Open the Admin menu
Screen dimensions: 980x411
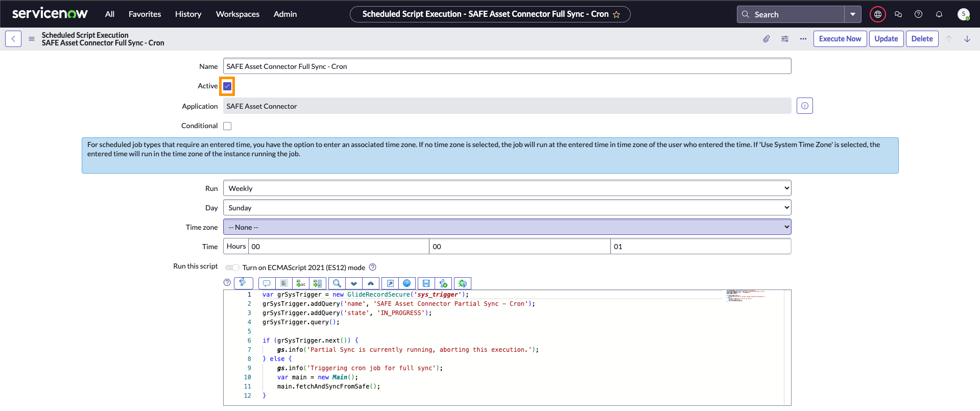pyautogui.click(x=285, y=14)
